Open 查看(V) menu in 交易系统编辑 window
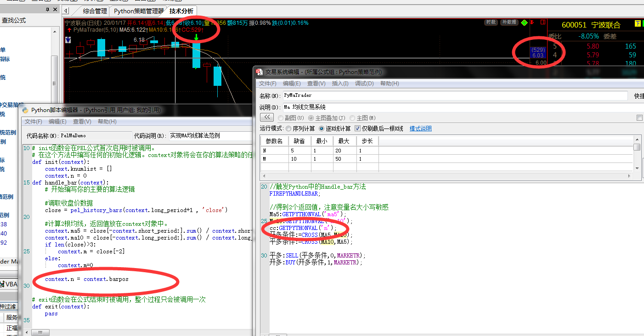The height and width of the screenshot is (336, 644). coord(316,84)
